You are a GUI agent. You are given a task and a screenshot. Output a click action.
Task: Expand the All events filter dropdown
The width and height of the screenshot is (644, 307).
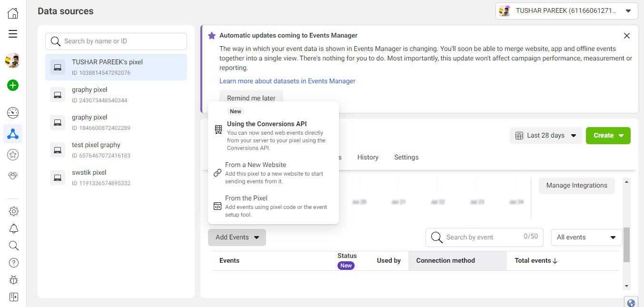586,238
